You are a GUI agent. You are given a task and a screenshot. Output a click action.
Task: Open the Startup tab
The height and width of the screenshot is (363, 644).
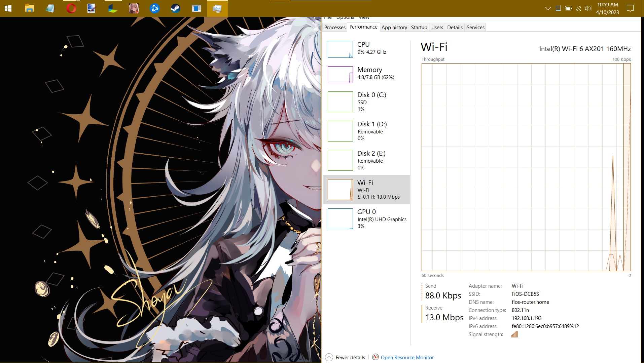point(419,27)
